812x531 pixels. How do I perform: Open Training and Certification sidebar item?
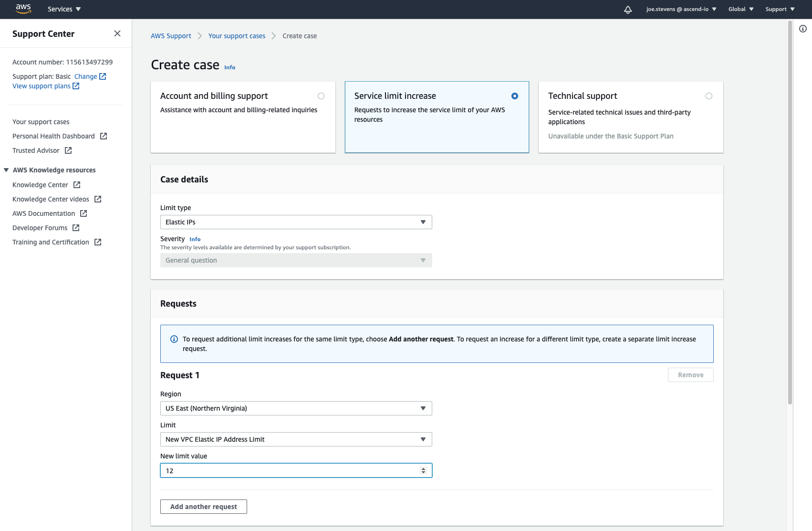coord(51,242)
